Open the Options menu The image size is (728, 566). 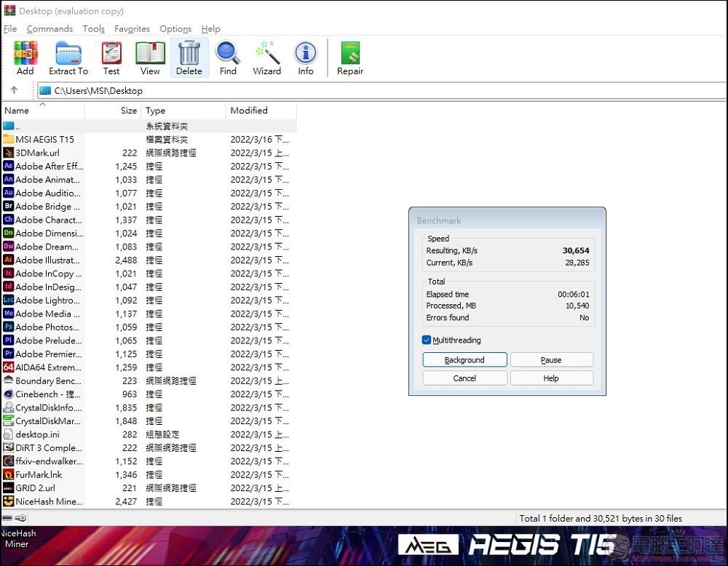click(x=175, y=28)
